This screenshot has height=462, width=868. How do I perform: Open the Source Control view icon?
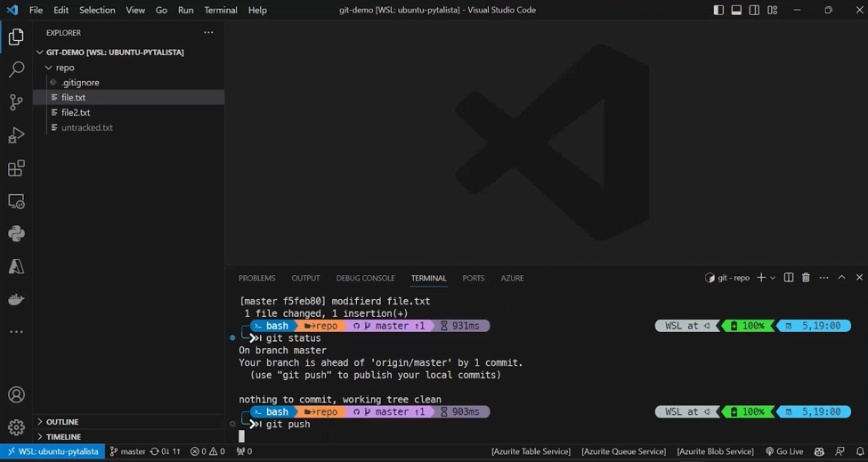pyautogui.click(x=16, y=102)
